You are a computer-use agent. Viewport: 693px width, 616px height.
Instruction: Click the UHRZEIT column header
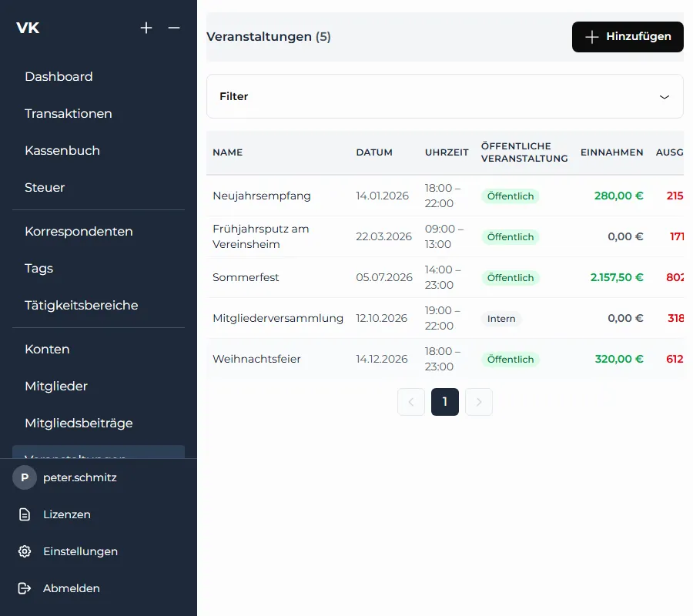447,152
